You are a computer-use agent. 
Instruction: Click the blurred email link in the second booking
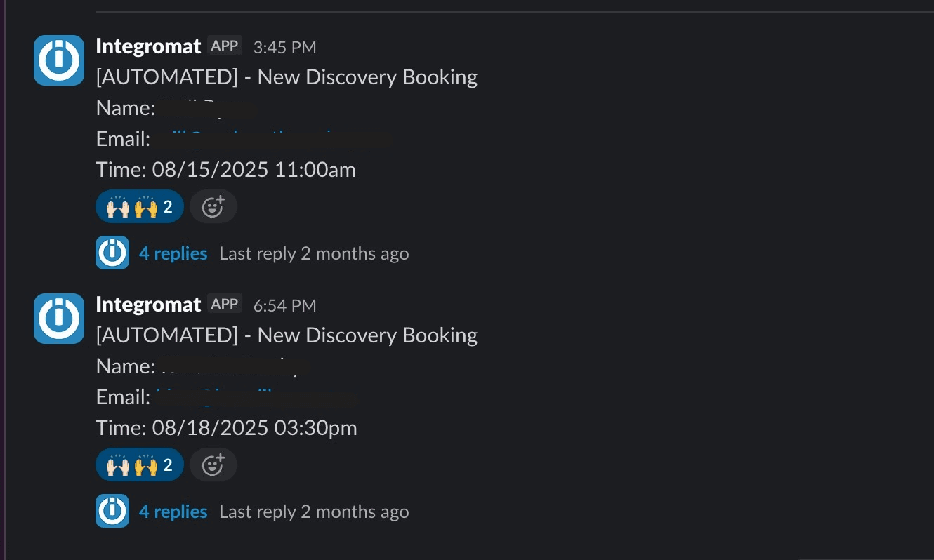[x=254, y=397]
